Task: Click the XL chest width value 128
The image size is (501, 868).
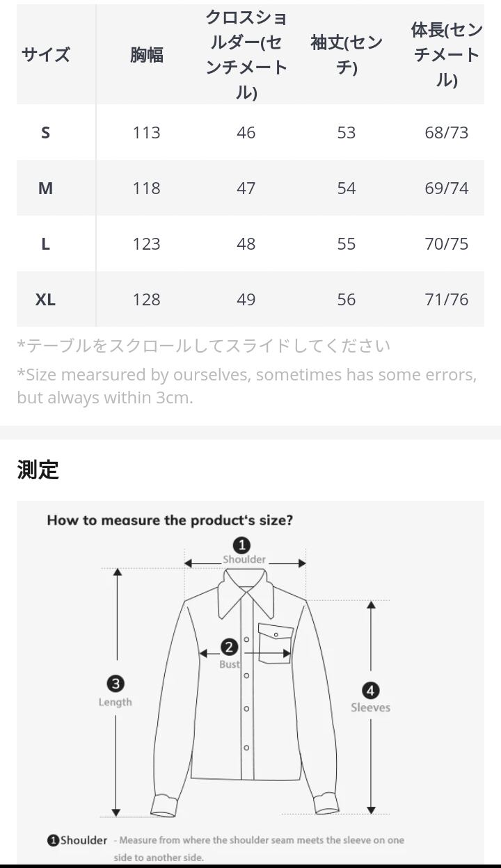Action: (x=147, y=299)
